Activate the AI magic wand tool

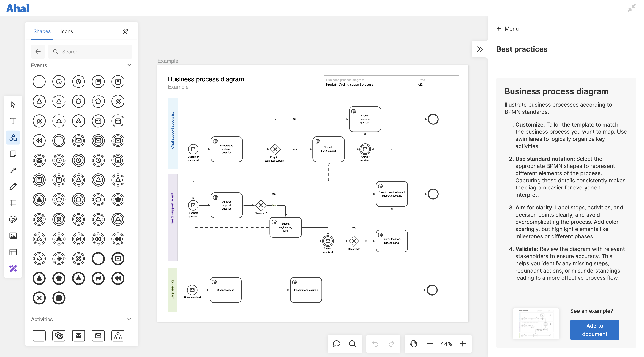click(13, 269)
